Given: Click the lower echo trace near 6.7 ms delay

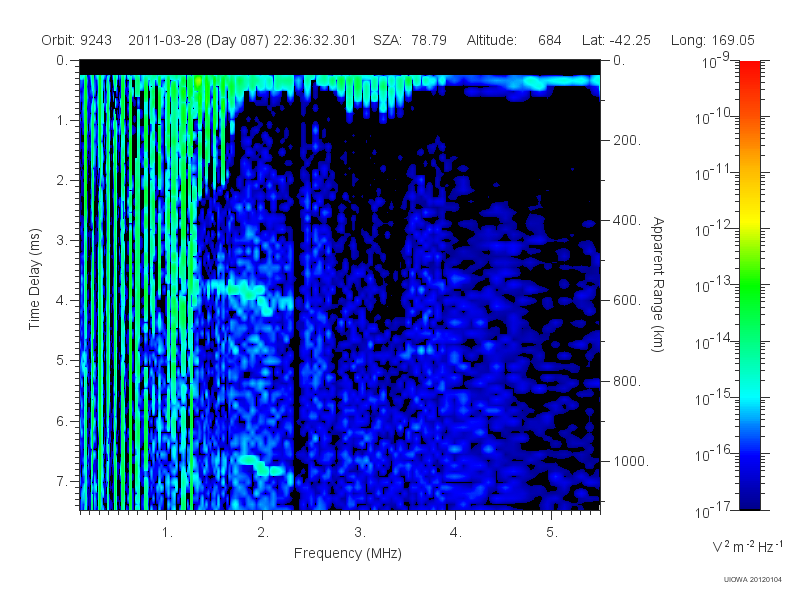Looking at the screenshot, I should [x=261, y=465].
